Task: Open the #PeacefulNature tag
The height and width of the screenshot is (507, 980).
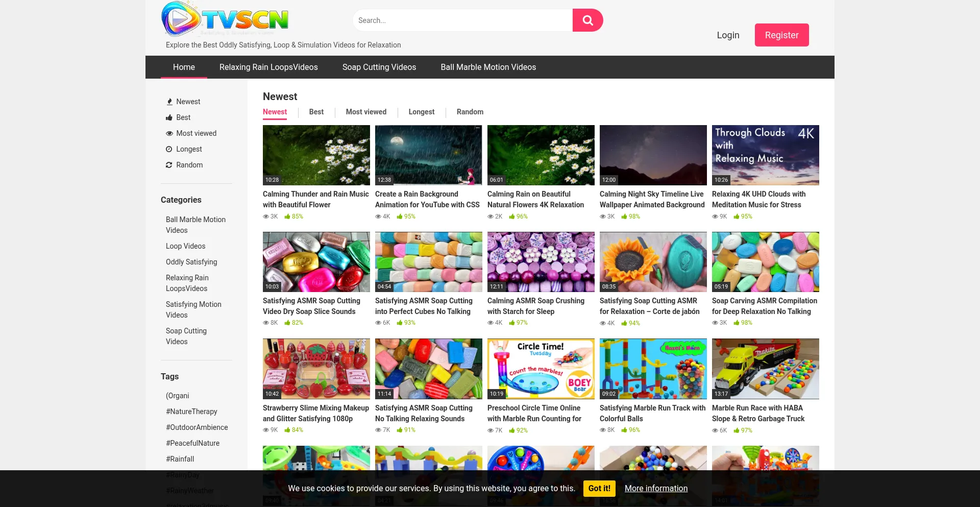Action: pyautogui.click(x=192, y=443)
